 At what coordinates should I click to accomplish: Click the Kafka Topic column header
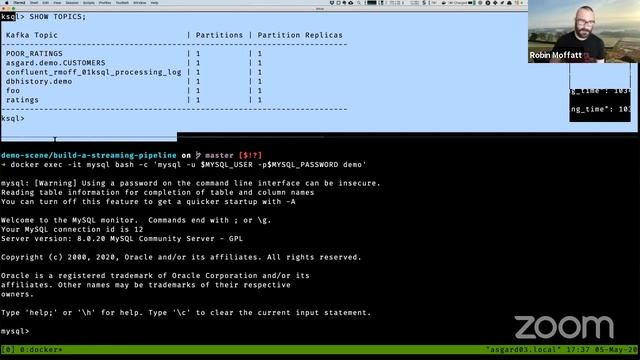click(x=32, y=35)
